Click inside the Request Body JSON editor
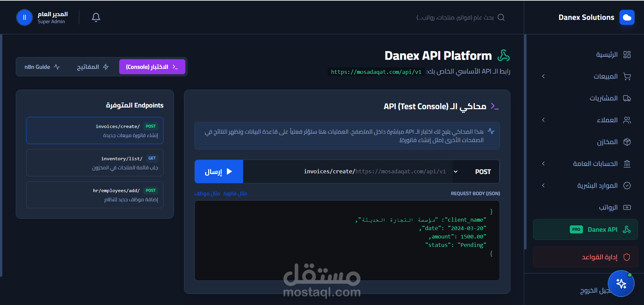This screenshot has width=644, height=305. click(x=347, y=241)
